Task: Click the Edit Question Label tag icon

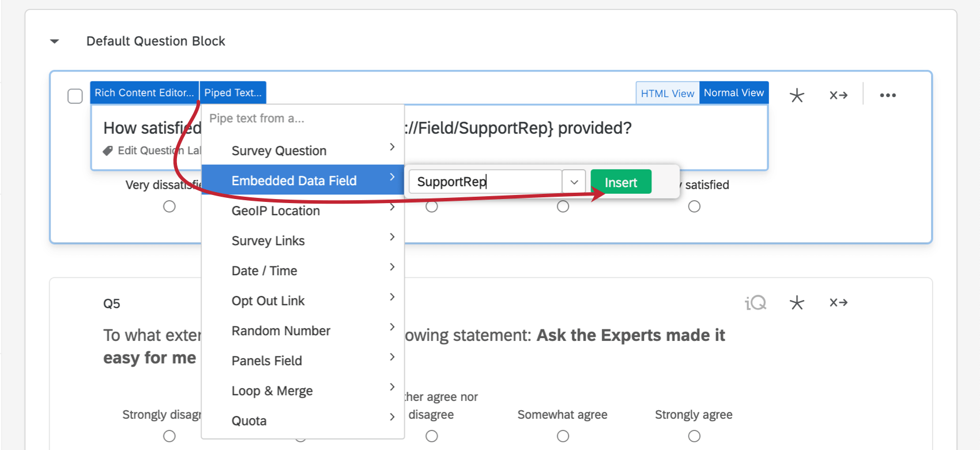Action: click(108, 151)
